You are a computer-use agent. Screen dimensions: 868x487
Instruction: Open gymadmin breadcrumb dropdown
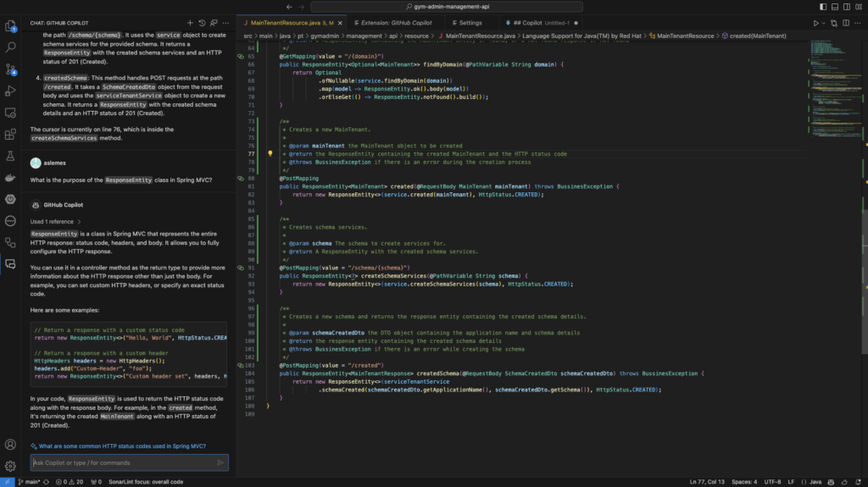point(325,36)
